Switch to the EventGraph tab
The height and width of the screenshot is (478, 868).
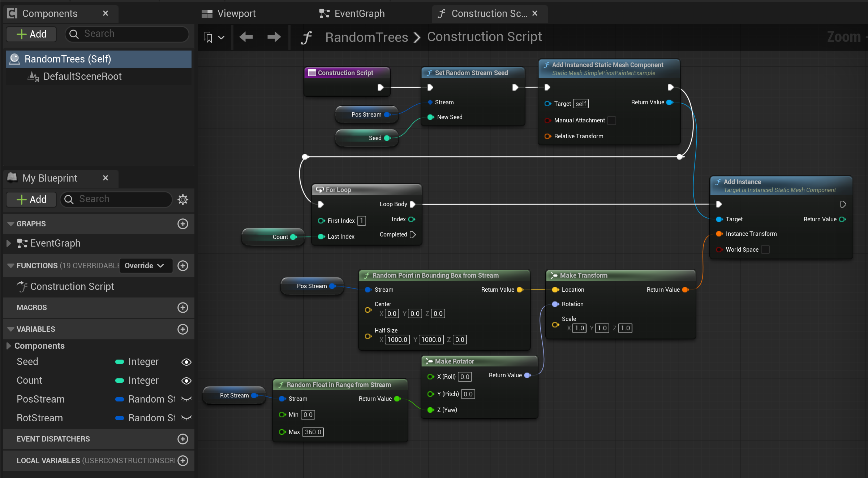(x=352, y=14)
